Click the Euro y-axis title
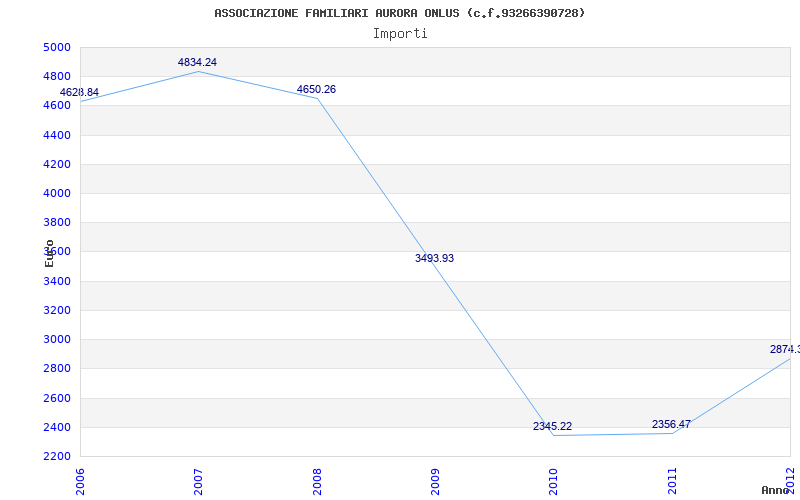Viewport: 800px width, 500px height. 49,253
